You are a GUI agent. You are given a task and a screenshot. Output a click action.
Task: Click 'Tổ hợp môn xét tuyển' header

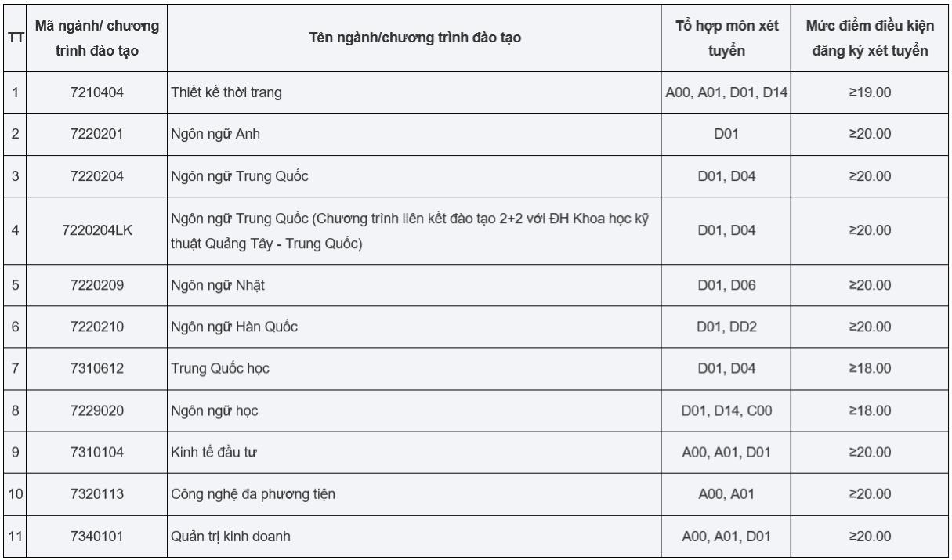click(x=726, y=38)
